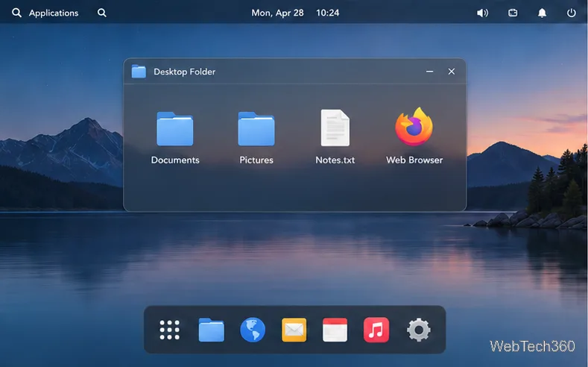Screen dimensions: 588x367
Task: Click the calendar tray icon in top bar
Action: (513, 13)
